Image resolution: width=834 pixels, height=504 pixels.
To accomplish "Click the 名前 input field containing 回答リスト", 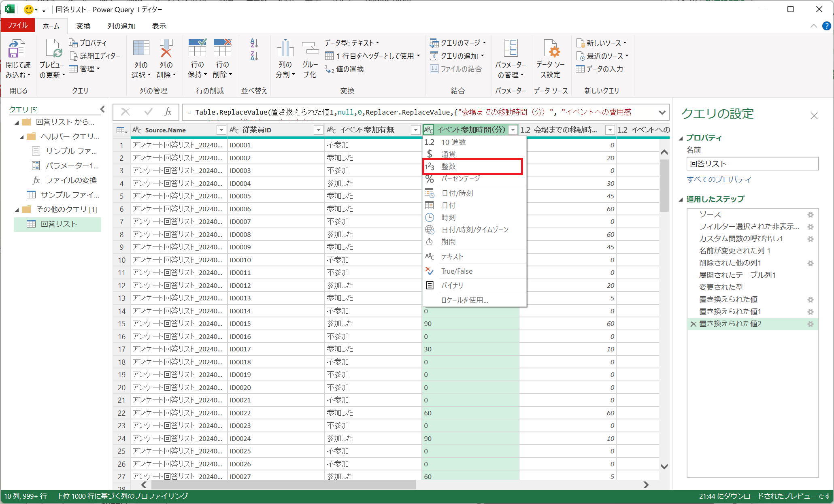I will pyautogui.click(x=752, y=164).
